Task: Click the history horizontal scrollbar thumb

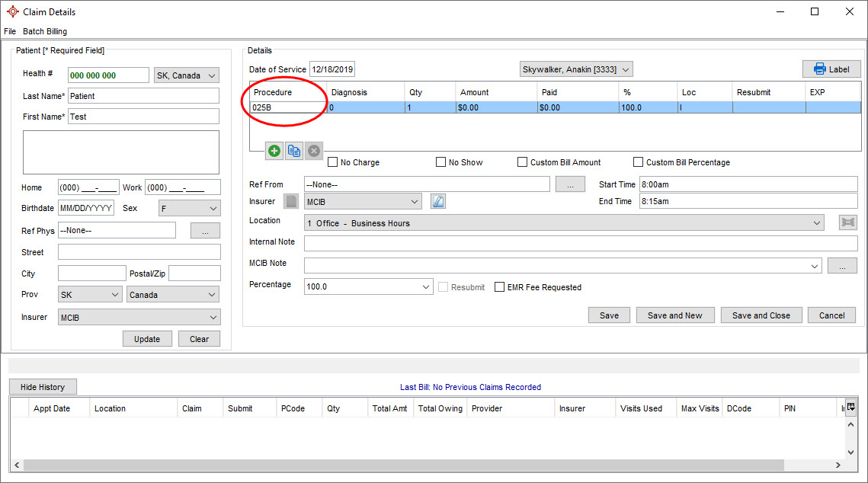Action: click(x=404, y=465)
